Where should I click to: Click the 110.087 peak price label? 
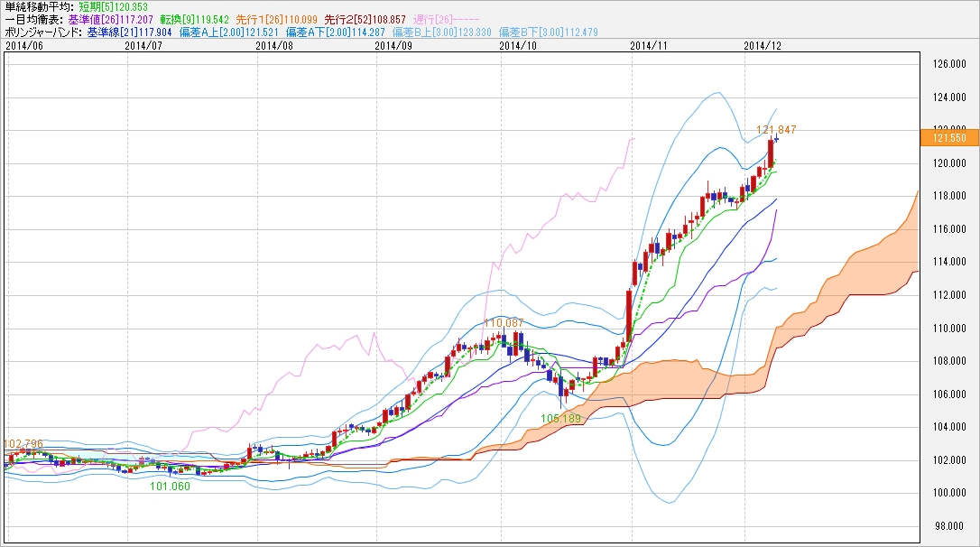[x=504, y=322]
